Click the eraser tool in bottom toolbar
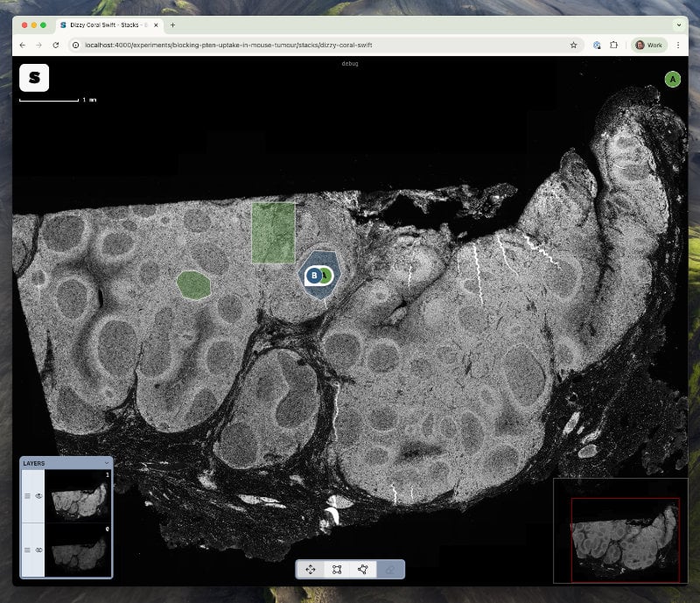 (x=389, y=570)
